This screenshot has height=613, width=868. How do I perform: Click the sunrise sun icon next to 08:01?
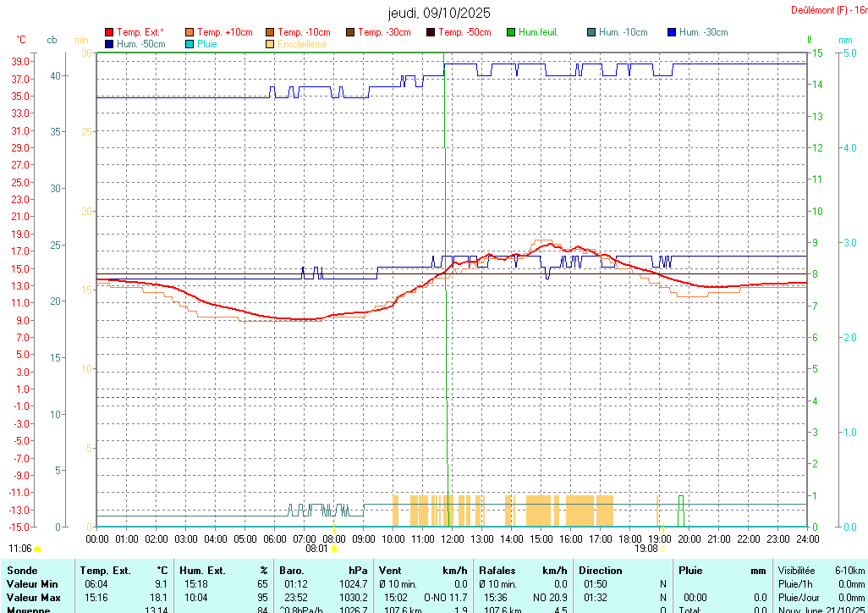pos(334,549)
